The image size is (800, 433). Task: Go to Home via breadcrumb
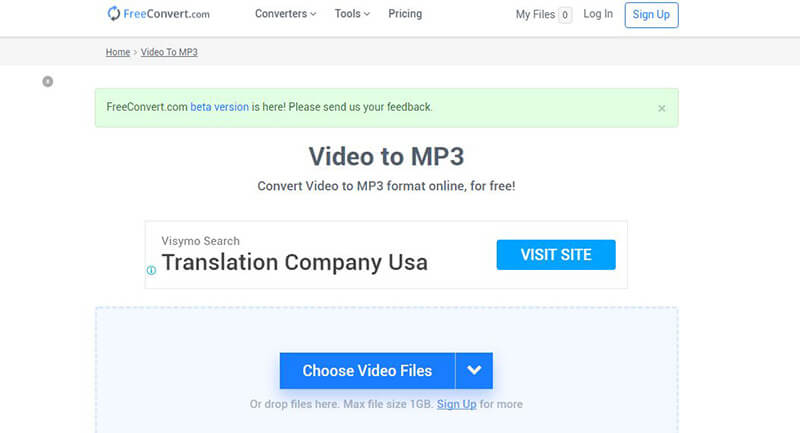pyautogui.click(x=118, y=52)
